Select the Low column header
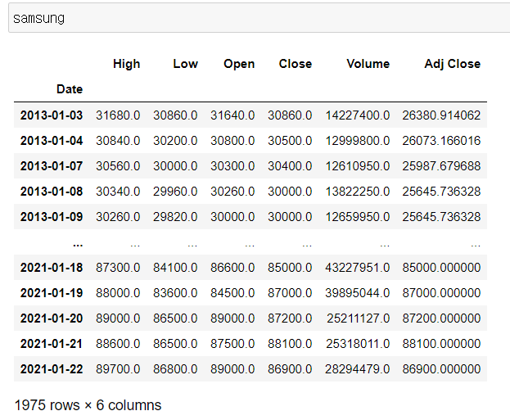The width and height of the screenshot is (510, 420). pyautogui.click(x=185, y=64)
